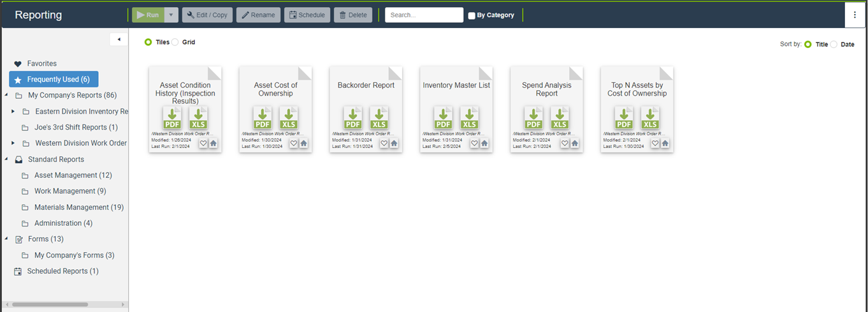This screenshot has height=312, width=868.
Task: Favorite the Top N Assets report
Action: coord(655,144)
